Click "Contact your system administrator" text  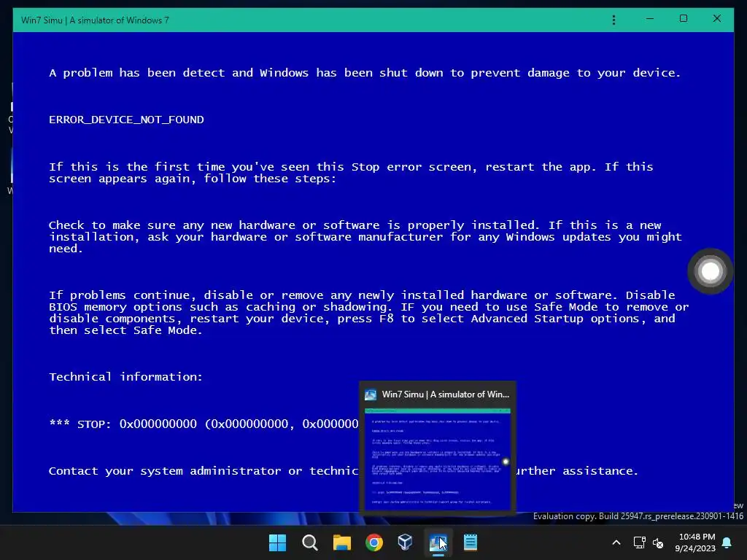pos(165,471)
